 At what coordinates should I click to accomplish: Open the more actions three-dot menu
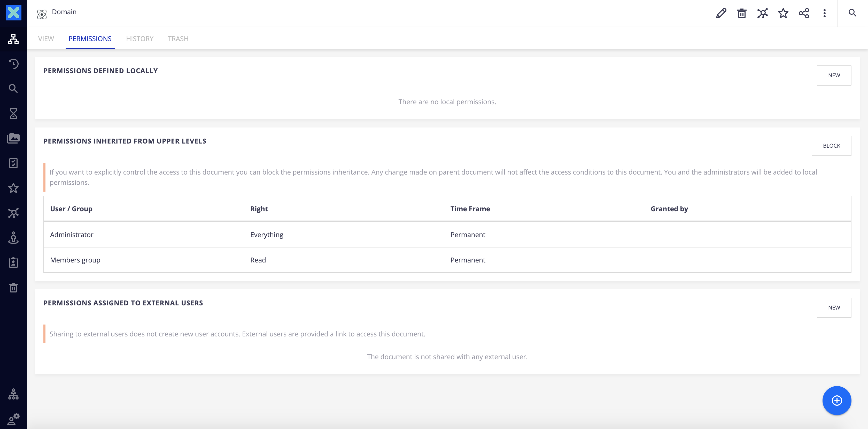(825, 13)
